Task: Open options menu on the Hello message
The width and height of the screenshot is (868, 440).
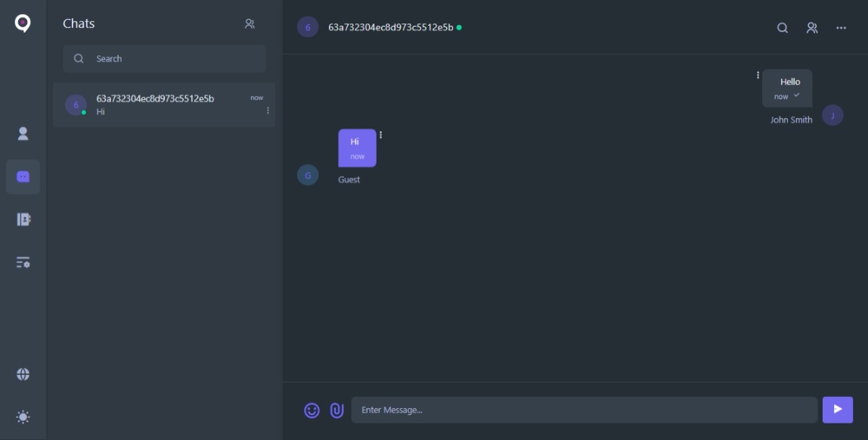Action: (758, 74)
